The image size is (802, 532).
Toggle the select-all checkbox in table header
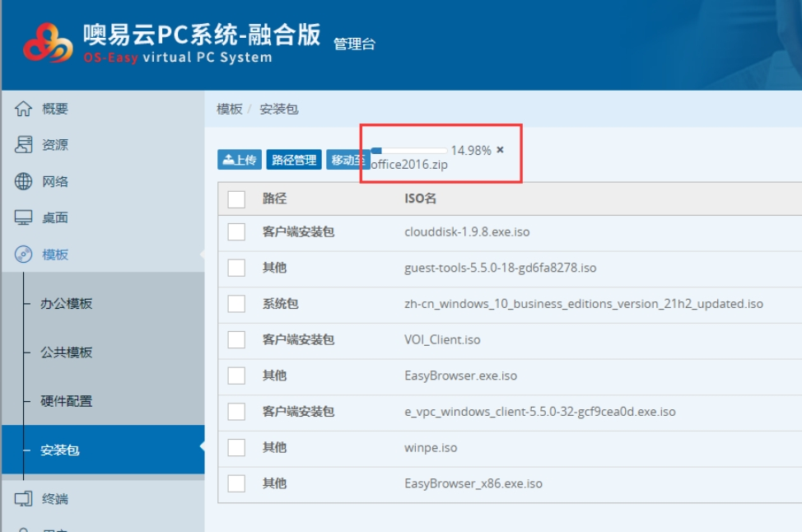point(236,199)
